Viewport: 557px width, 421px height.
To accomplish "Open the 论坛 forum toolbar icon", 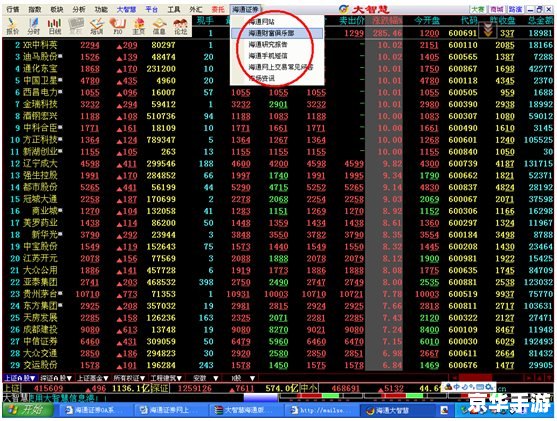I will coord(180,26).
